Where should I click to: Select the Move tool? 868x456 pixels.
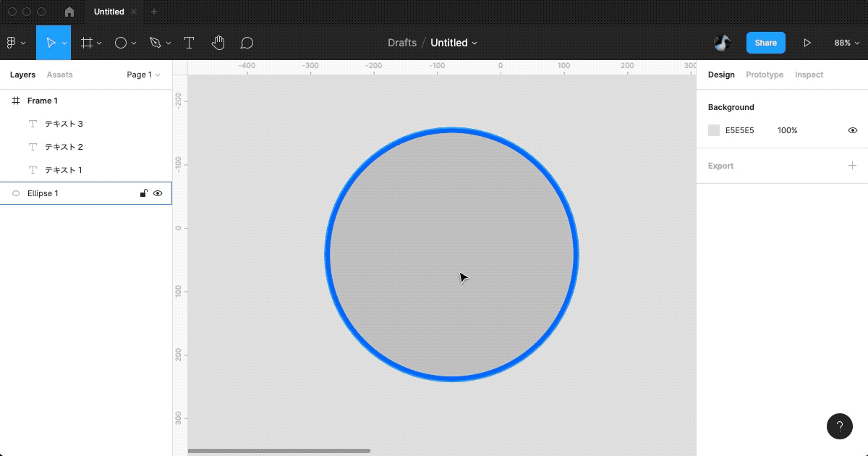click(x=51, y=43)
